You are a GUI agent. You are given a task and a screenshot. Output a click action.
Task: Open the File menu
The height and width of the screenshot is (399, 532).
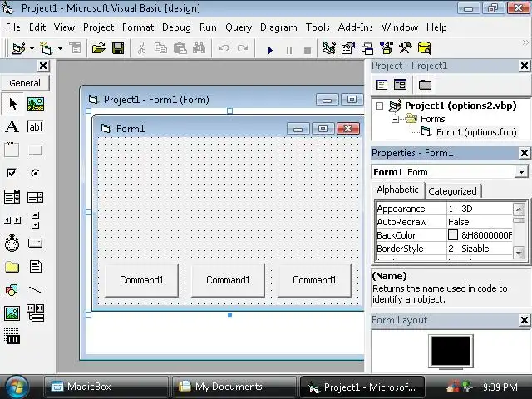(13, 27)
